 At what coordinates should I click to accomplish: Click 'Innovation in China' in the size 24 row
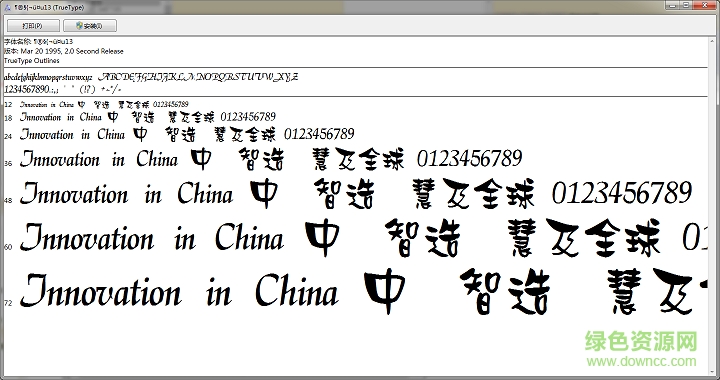(72, 134)
